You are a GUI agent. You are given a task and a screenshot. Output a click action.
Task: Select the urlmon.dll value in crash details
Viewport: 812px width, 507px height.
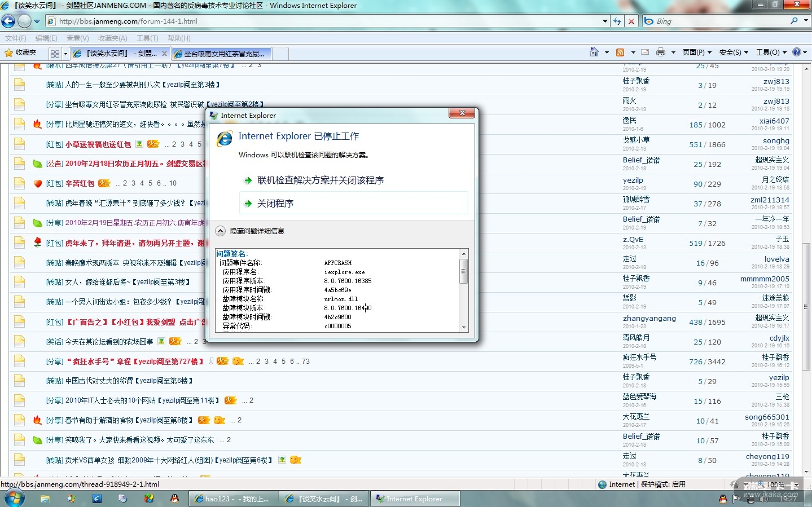click(x=341, y=299)
